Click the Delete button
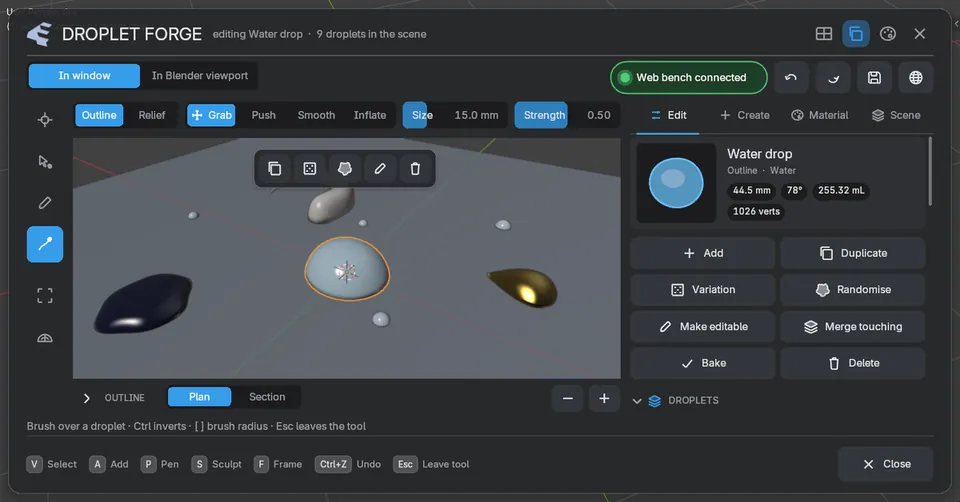Image resolution: width=960 pixels, height=502 pixels. point(853,363)
